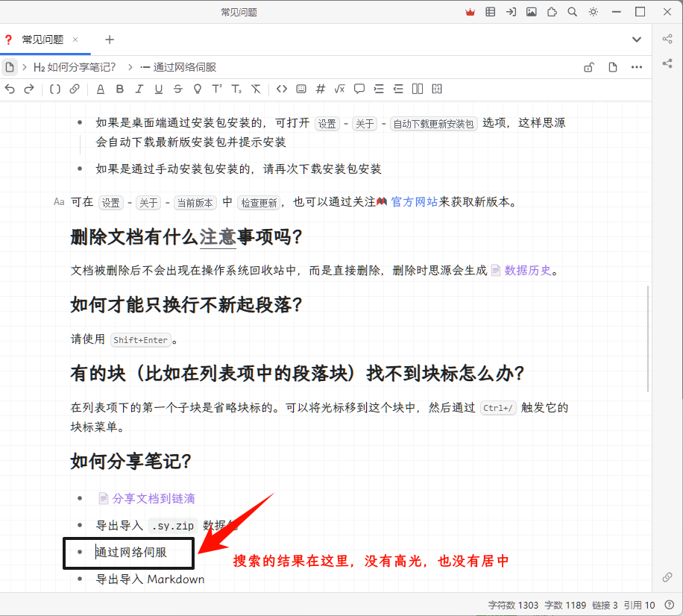This screenshot has width=683, height=616.
Task: Apply inline code formatting
Action: [282, 89]
